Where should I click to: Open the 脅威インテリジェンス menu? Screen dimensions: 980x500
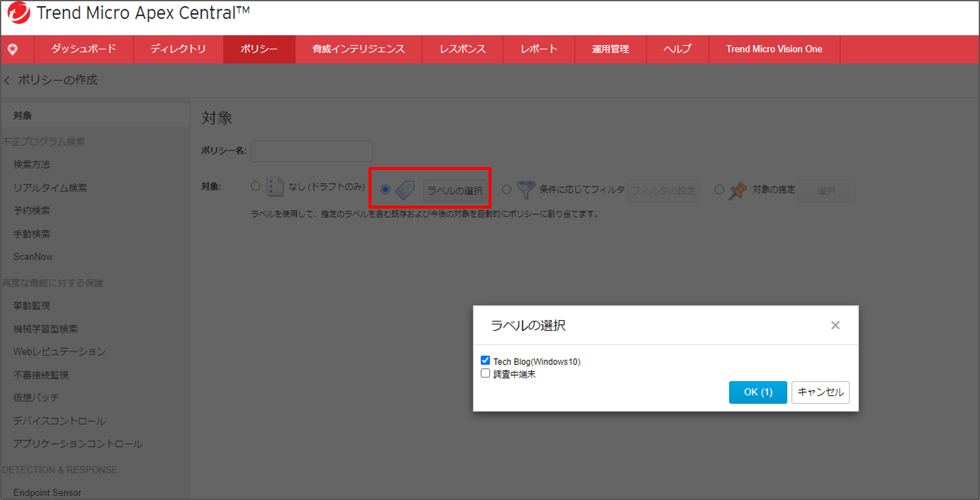pos(359,49)
